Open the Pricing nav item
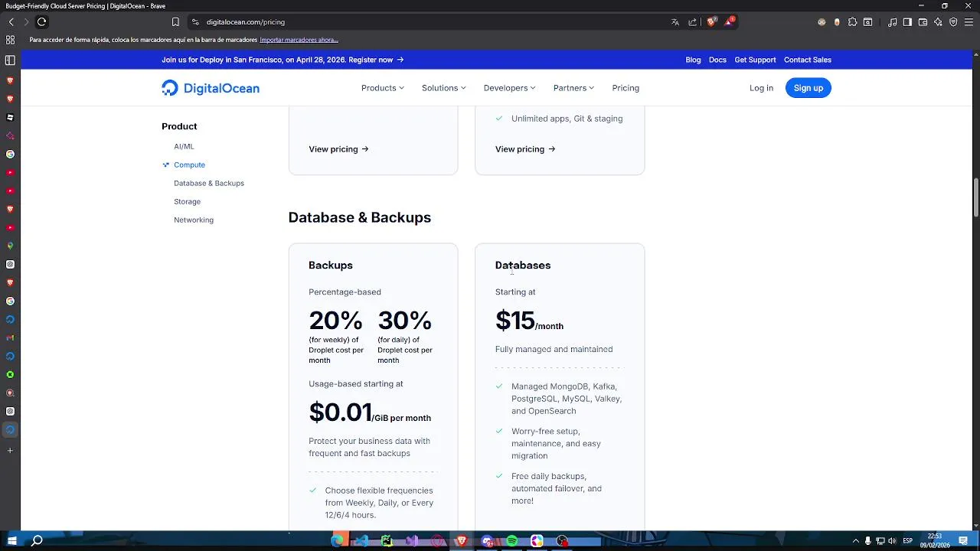Image resolution: width=980 pixels, height=551 pixels. tap(626, 88)
